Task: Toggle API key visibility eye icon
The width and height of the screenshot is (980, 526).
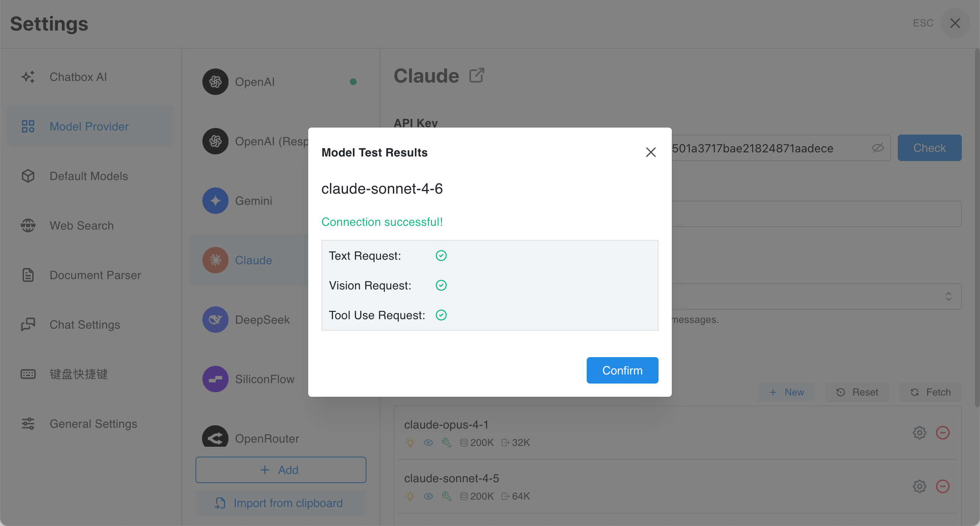Action: click(x=878, y=148)
